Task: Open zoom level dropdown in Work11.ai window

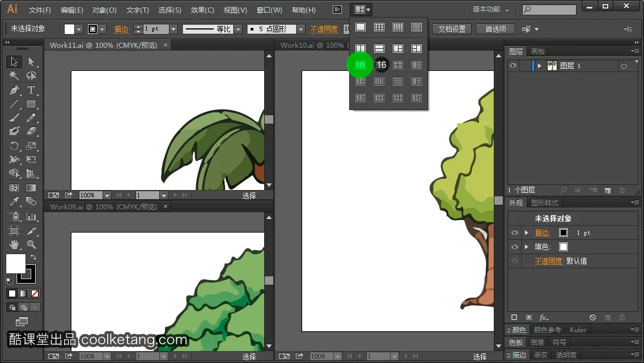Action: pos(107,195)
